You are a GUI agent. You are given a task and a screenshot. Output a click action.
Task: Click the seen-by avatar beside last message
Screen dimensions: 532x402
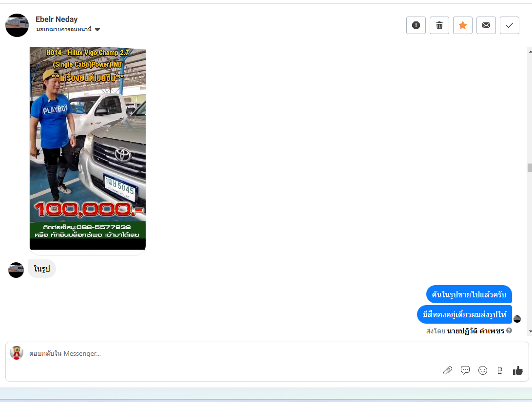point(517,319)
